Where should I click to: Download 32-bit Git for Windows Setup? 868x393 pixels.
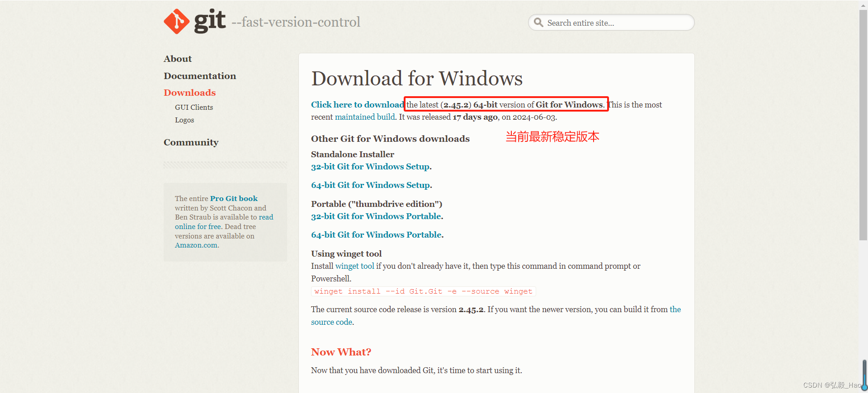[x=370, y=167]
